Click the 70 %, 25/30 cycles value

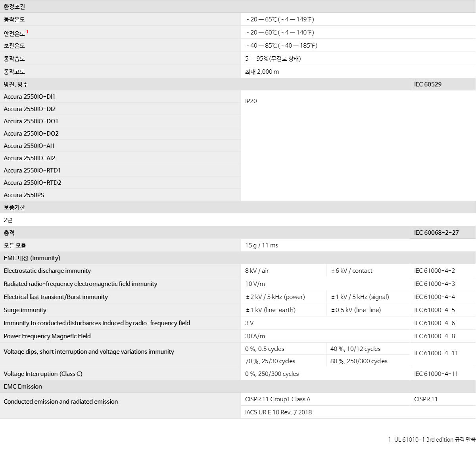(270, 361)
